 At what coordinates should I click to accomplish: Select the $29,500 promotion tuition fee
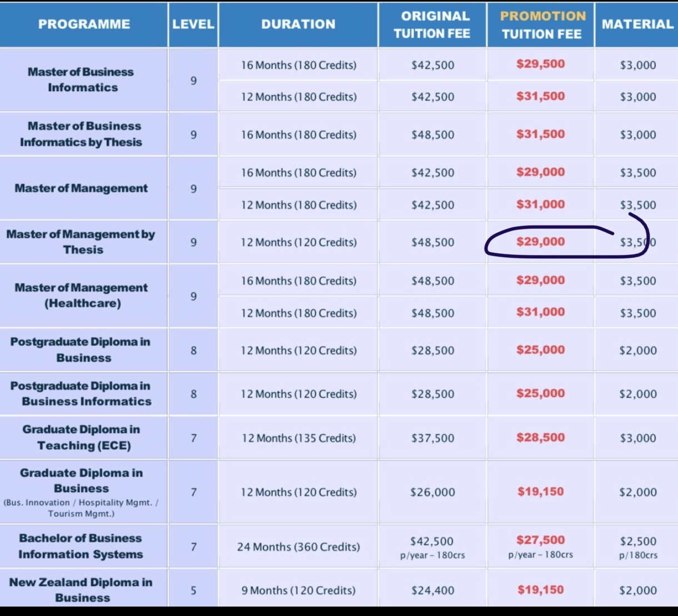(x=540, y=64)
